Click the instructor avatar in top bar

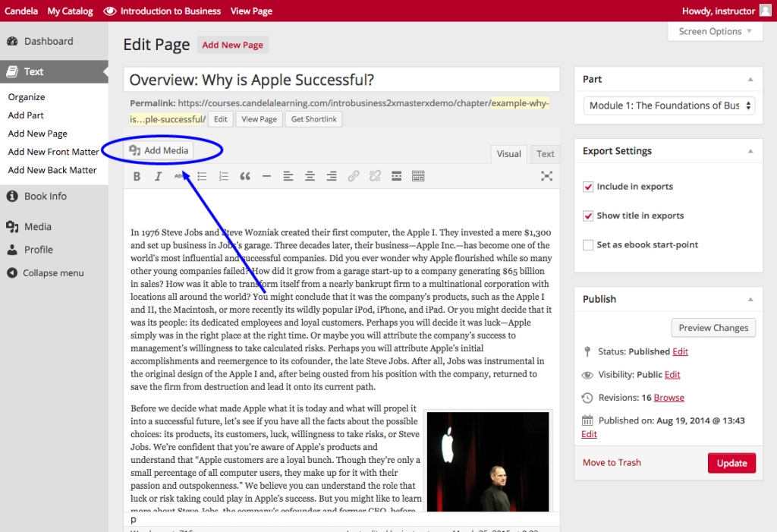click(765, 11)
